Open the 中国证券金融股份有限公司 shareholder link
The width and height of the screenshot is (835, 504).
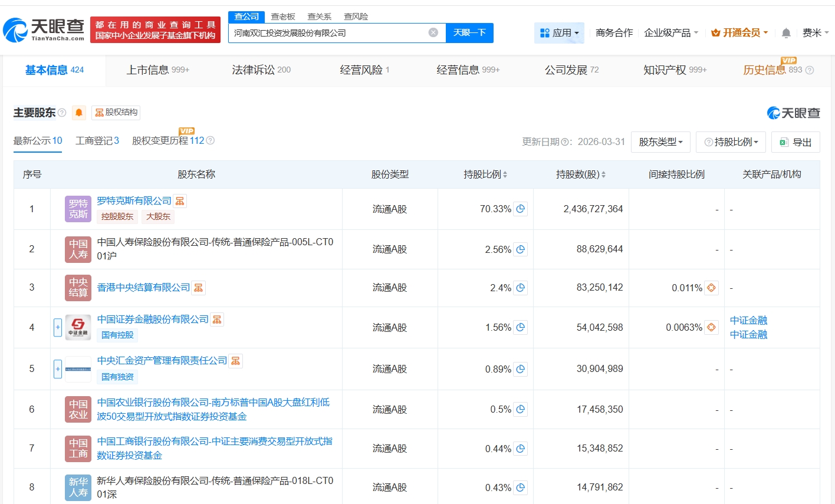coord(153,319)
